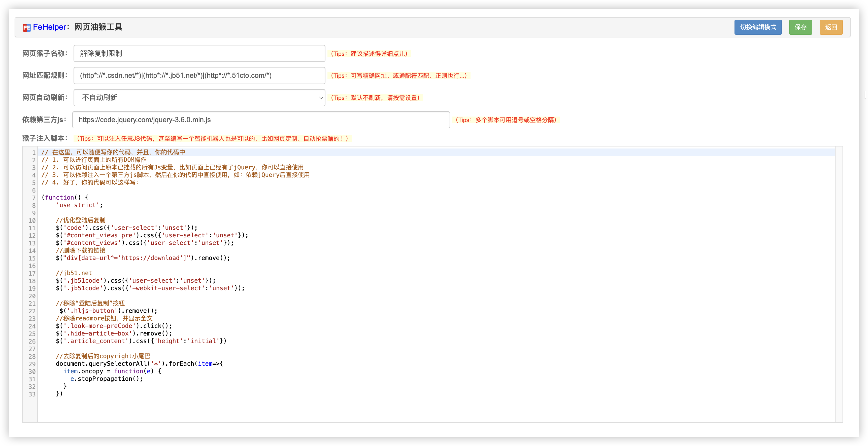The image size is (868, 446).
Task: Open the 网页自动刷新 dropdown
Action: pyautogui.click(x=199, y=98)
